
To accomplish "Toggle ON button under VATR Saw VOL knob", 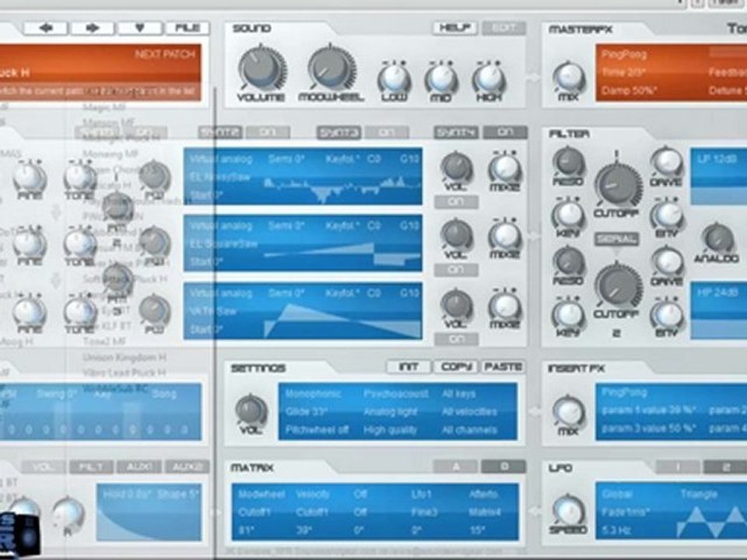I will [x=457, y=339].
